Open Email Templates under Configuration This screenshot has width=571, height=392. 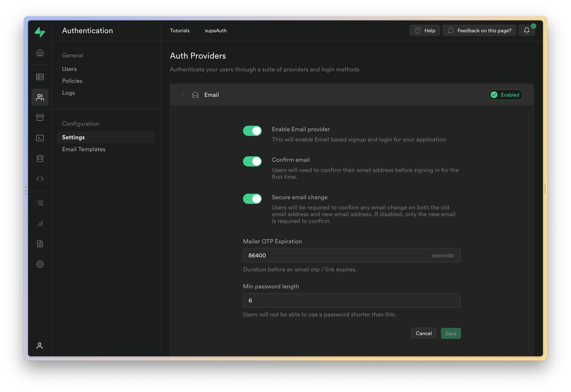(84, 149)
